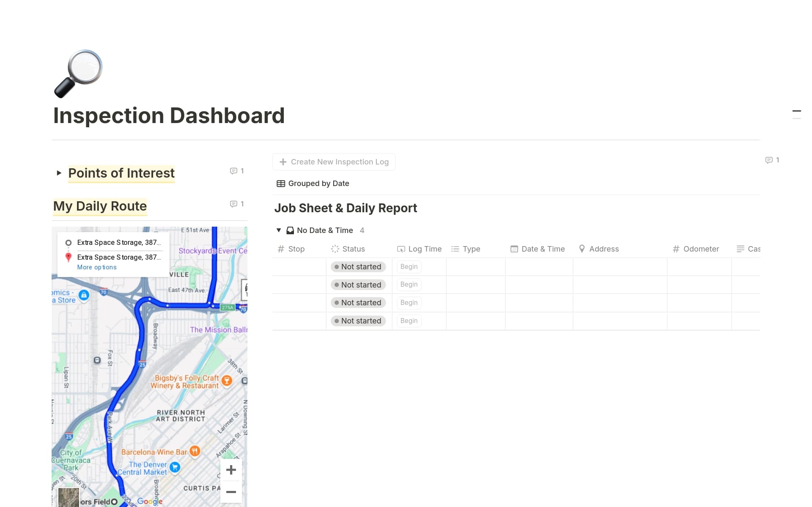Expand the Points of Interest section
The height and width of the screenshot is (507, 812).
click(59, 173)
